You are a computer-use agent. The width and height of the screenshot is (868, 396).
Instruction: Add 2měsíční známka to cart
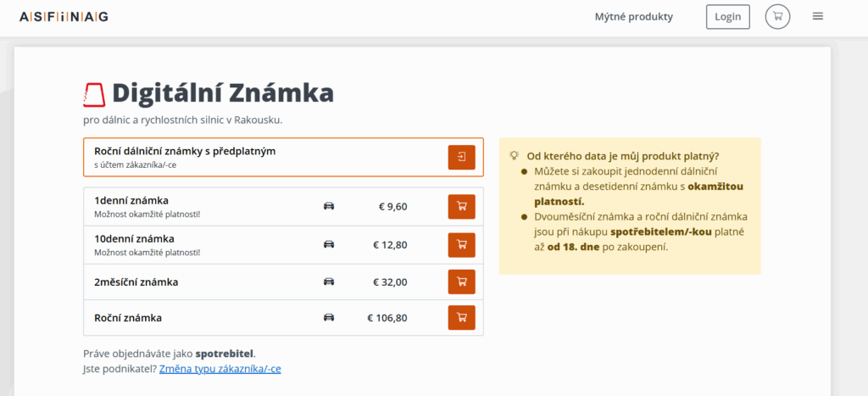(x=461, y=282)
